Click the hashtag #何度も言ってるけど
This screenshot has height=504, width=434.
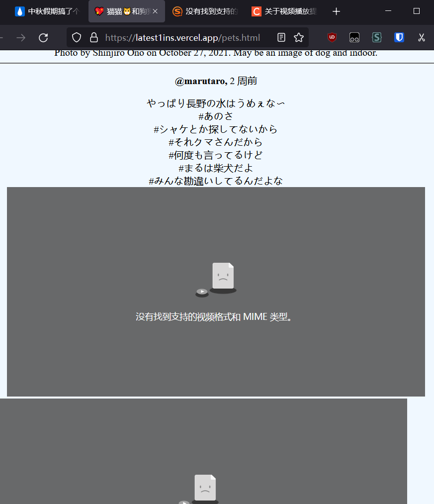pyautogui.click(x=216, y=155)
